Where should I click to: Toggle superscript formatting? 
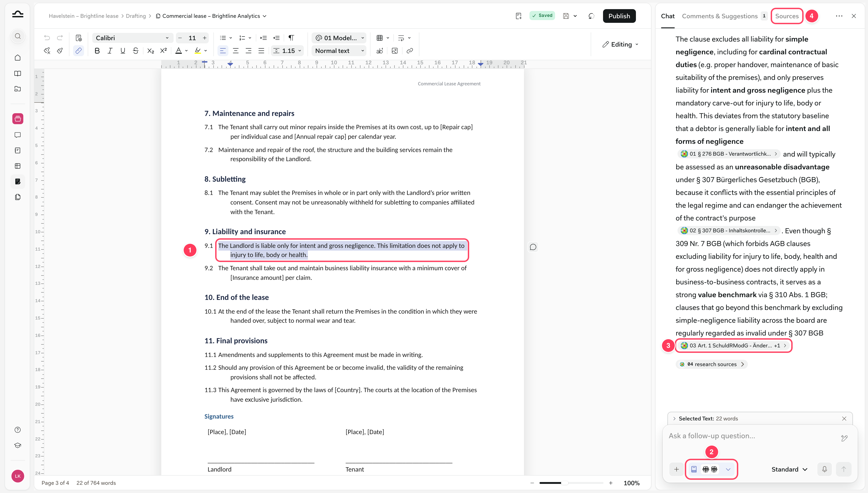(164, 50)
